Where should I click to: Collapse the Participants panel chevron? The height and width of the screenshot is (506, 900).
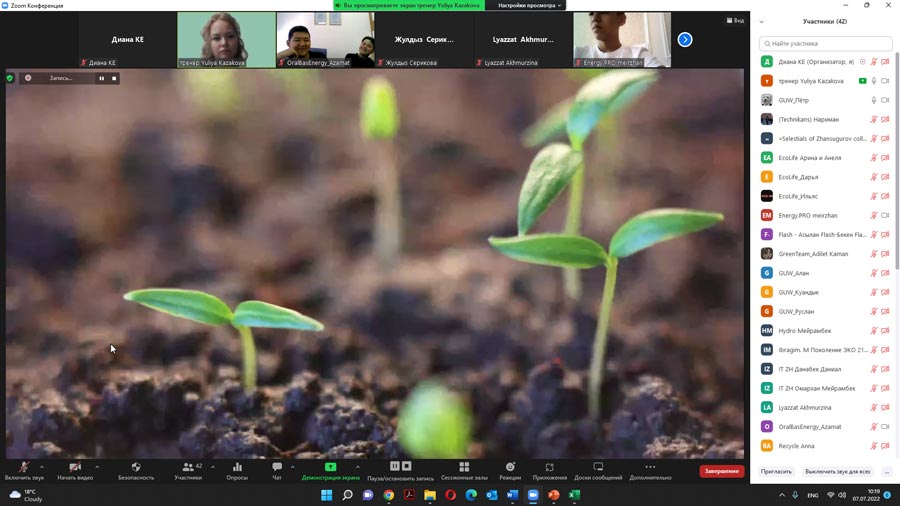click(761, 21)
